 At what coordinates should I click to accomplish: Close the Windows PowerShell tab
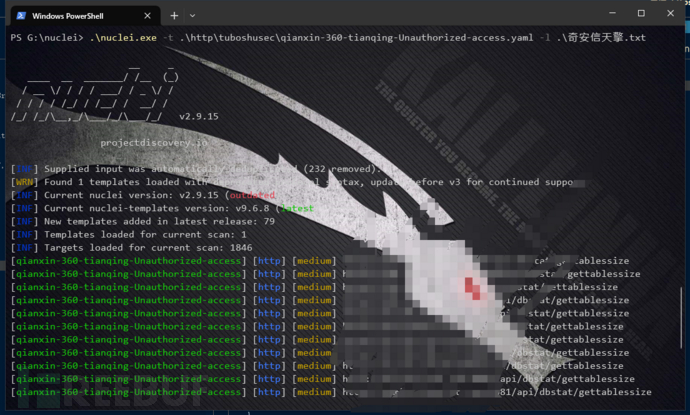click(146, 16)
